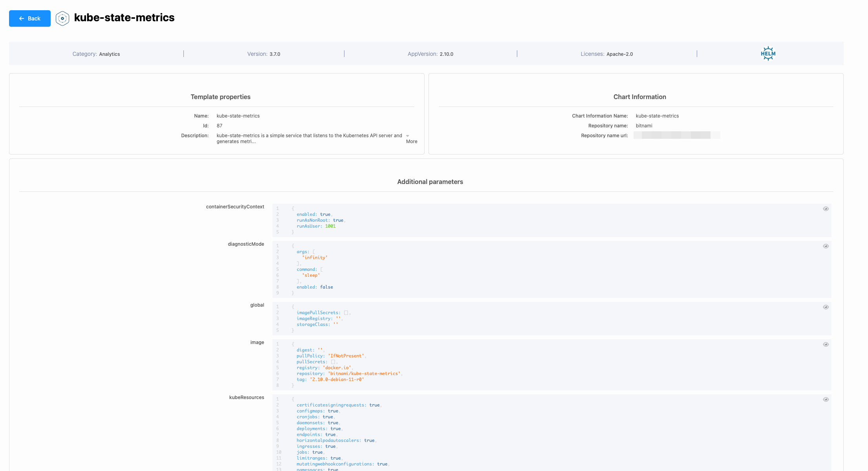Click the Helm logo icon

point(768,53)
